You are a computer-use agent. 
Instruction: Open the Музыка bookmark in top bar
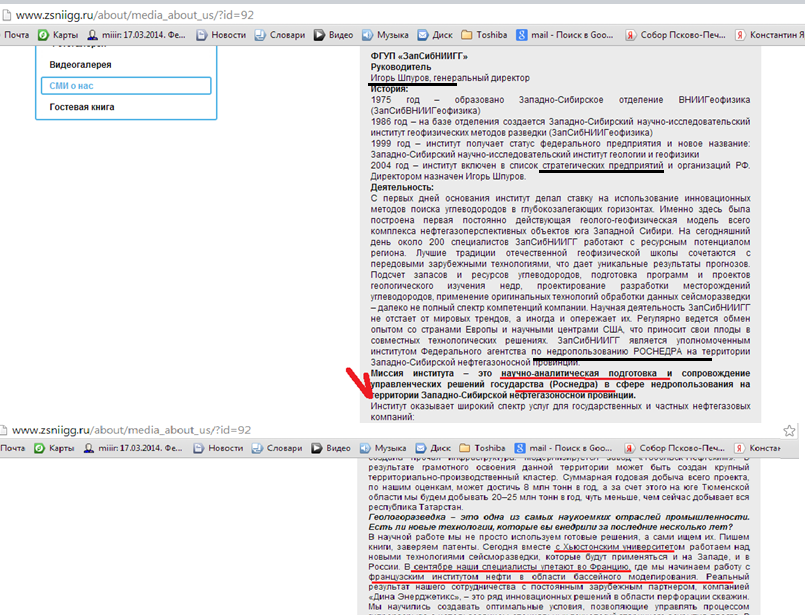(x=386, y=35)
